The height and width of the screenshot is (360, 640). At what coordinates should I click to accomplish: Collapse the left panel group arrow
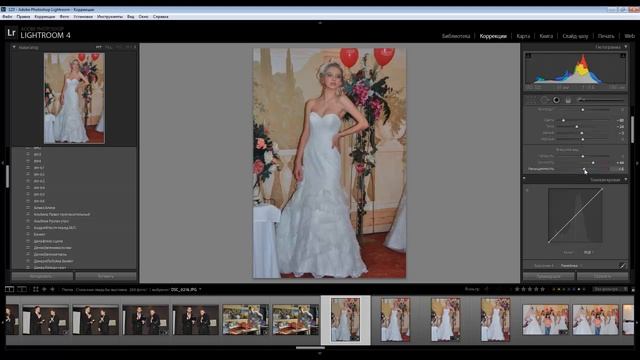click(x=2, y=163)
